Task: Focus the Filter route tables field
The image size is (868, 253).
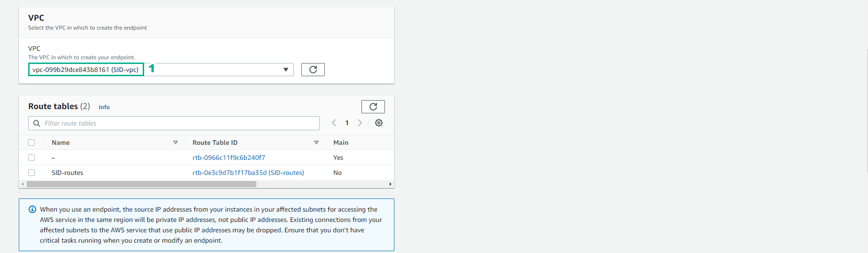Action: (x=178, y=123)
